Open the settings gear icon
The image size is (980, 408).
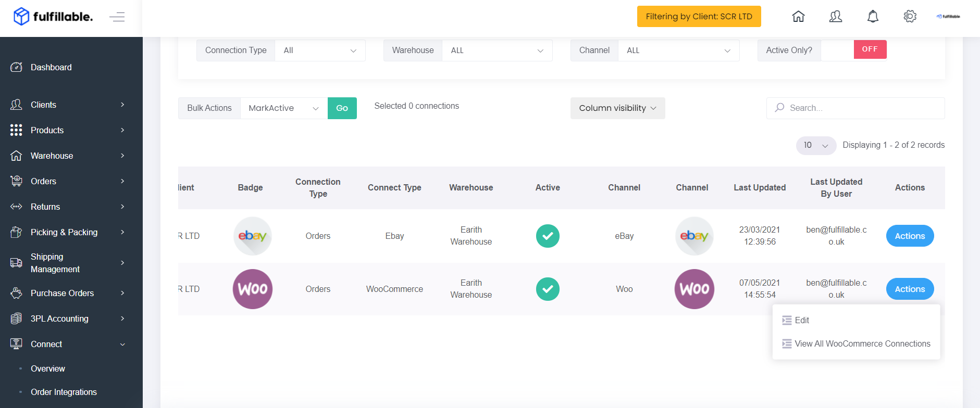pos(910,17)
